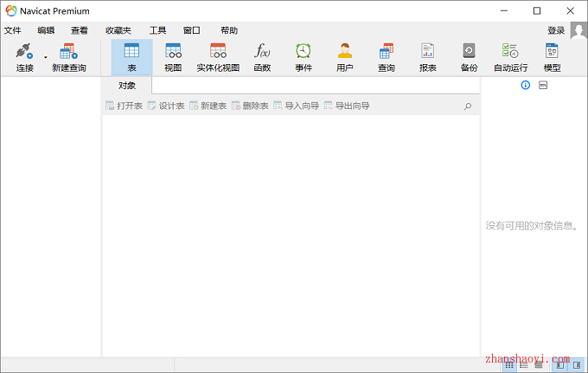Show Functions (函数) list
This screenshot has width=588, height=373.
(262, 57)
